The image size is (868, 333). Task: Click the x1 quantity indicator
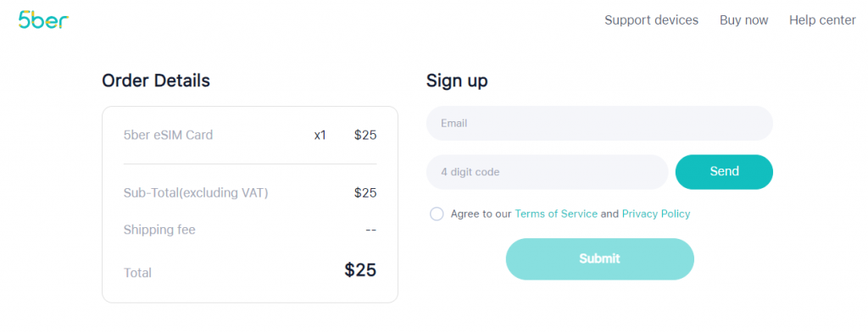click(320, 136)
